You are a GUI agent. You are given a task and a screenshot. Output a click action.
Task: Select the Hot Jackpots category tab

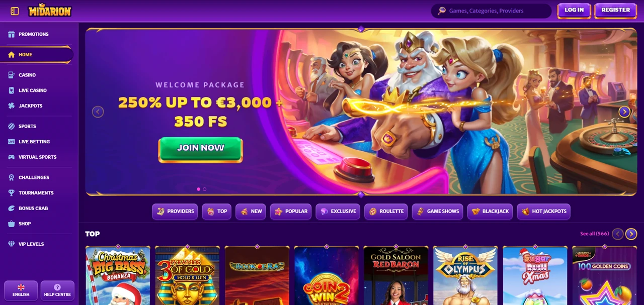543,212
